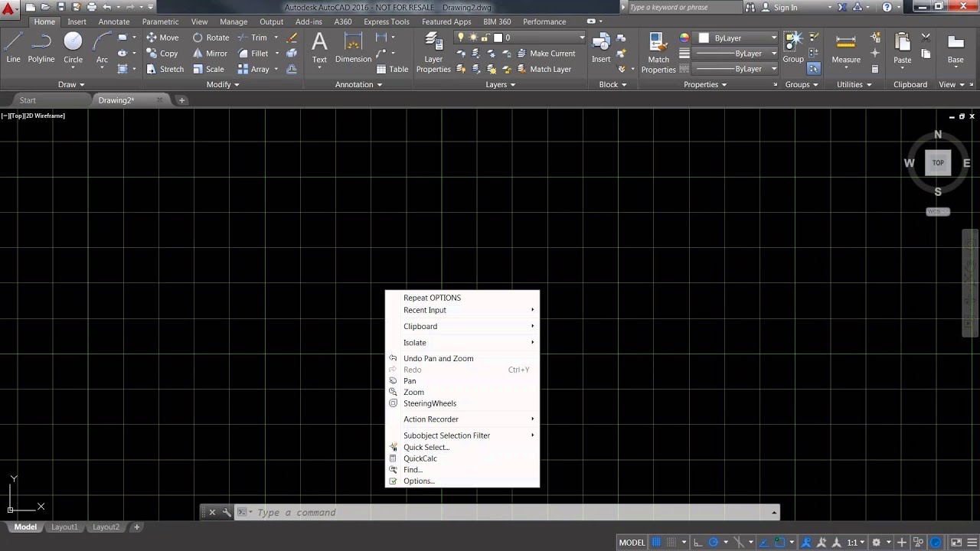Click the Group tool
The width and height of the screenshot is (980, 551).
point(793,47)
